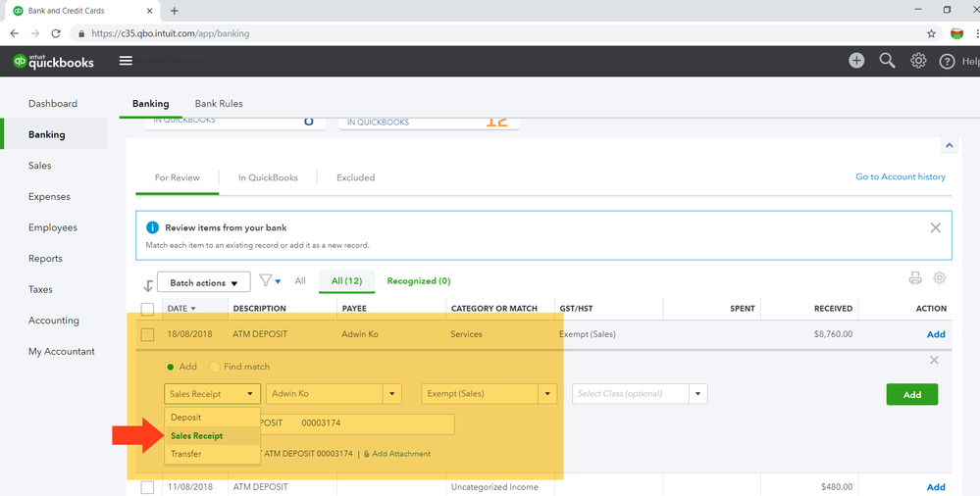Toggle the select-all checkbox in table header
Image resolution: width=980 pixels, height=496 pixels.
[147, 309]
